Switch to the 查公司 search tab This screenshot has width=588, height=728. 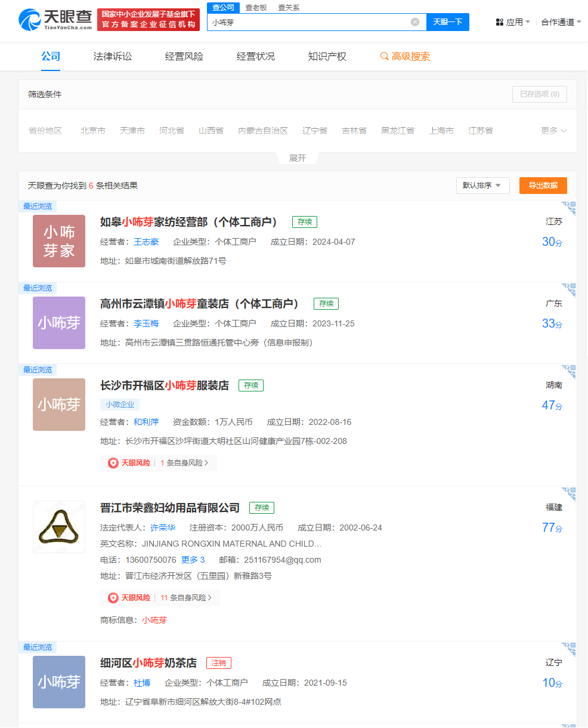(x=224, y=8)
